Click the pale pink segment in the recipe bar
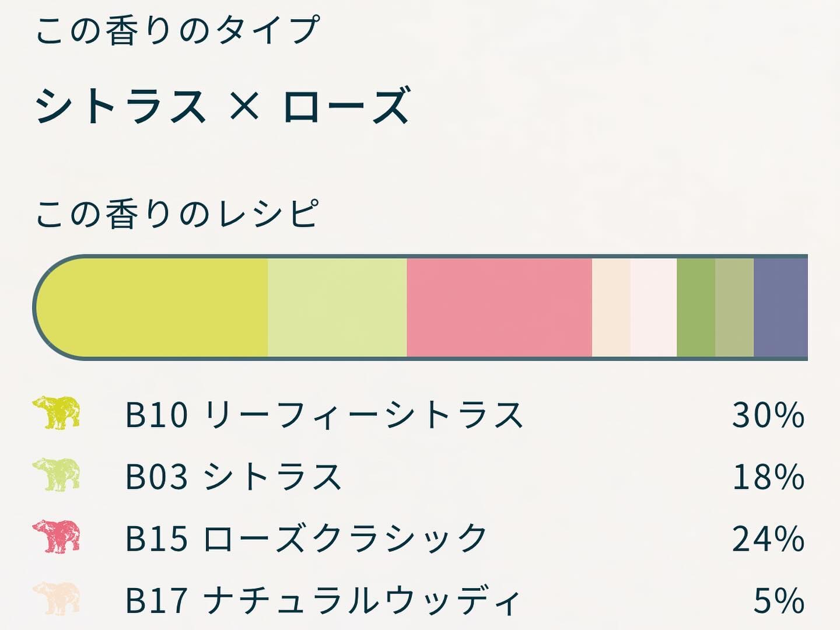Screen dimensions: 840x630 [x=653, y=307]
